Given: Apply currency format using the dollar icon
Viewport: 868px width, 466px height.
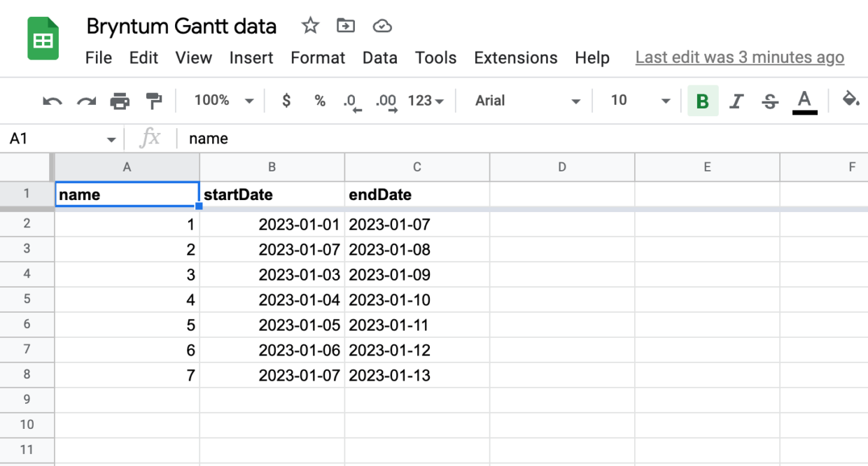Looking at the screenshot, I should tap(286, 100).
